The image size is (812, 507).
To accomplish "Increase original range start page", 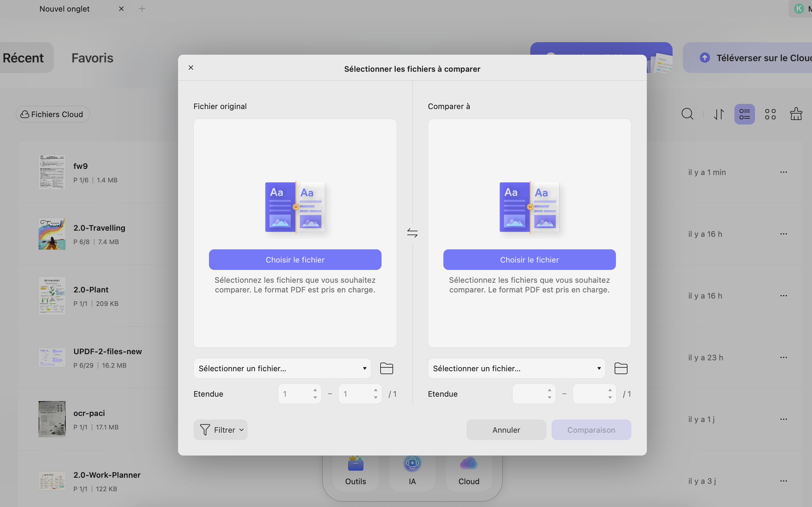I will [x=315, y=390].
